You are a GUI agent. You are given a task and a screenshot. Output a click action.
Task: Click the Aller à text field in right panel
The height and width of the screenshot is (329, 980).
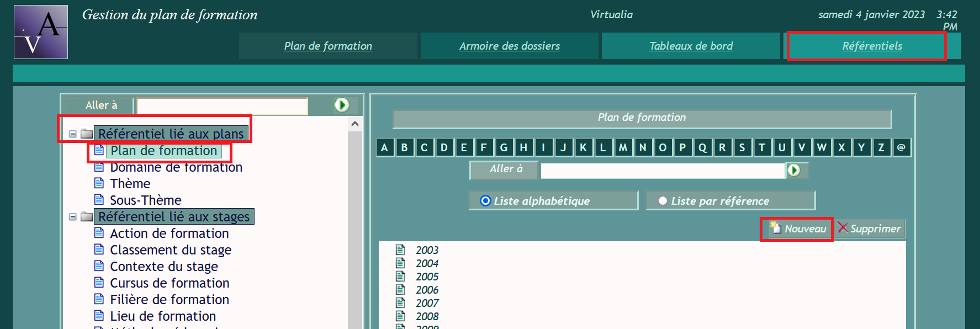(x=662, y=171)
